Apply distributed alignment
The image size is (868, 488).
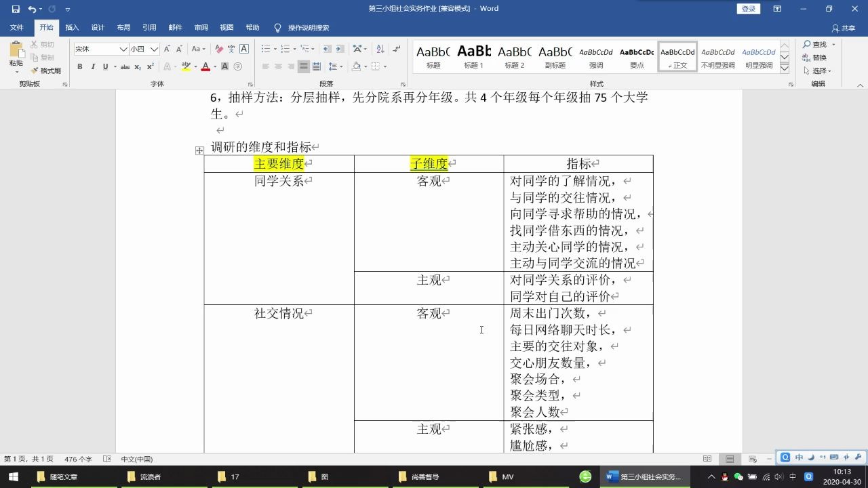coord(317,66)
